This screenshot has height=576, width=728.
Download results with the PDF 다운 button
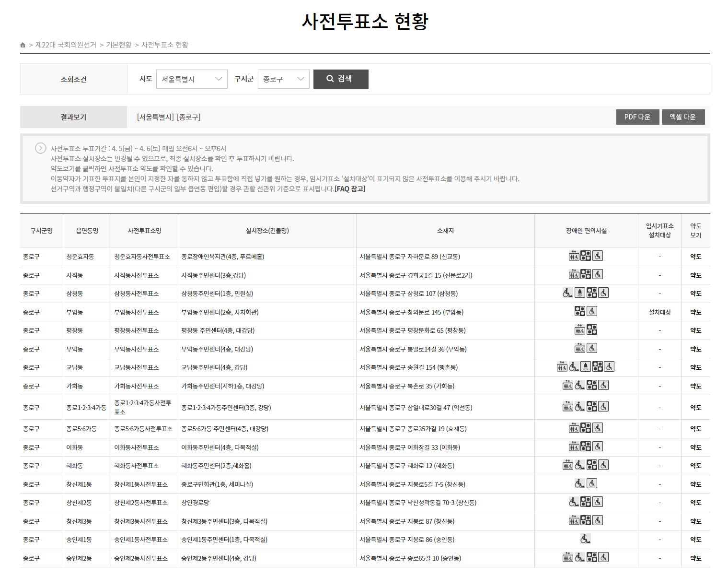pyautogui.click(x=637, y=117)
